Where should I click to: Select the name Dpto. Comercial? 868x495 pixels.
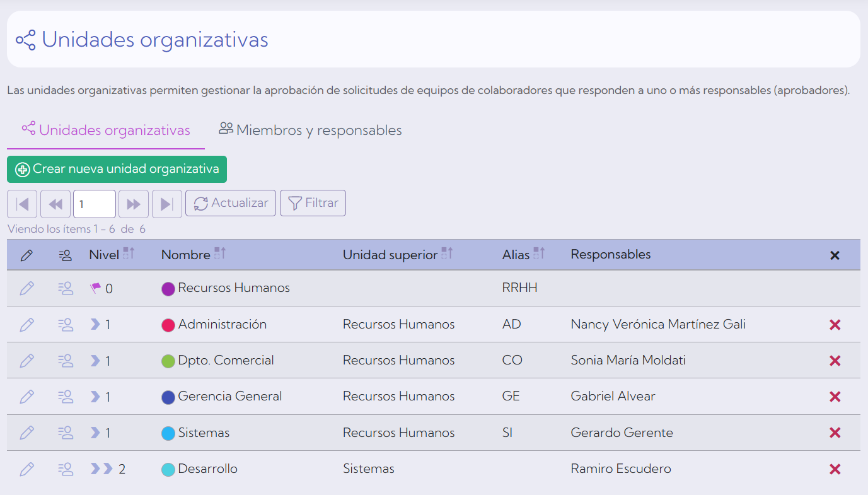(226, 360)
